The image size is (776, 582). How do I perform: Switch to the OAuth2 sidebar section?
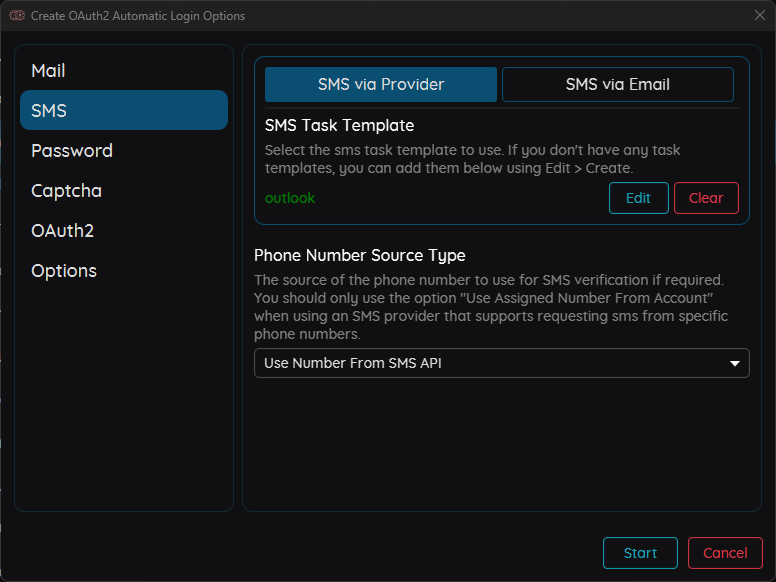62,231
